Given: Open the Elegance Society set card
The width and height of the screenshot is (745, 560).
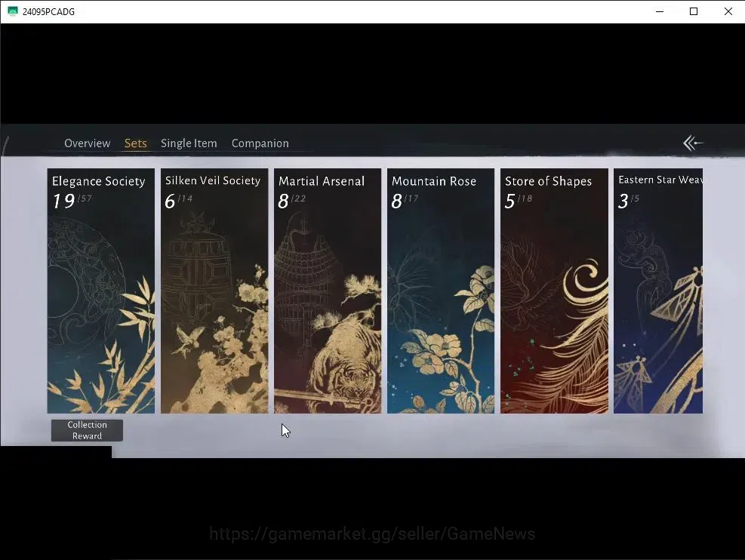Looking at the screenshot, I should click(100, 291).
